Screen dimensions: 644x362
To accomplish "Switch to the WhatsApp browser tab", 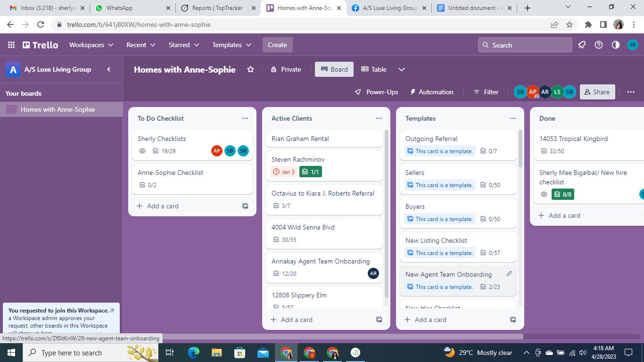I will click(132, 8).
